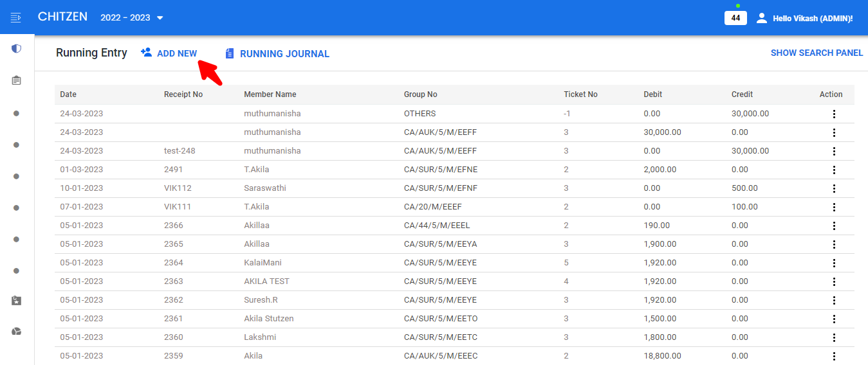The width and height of the screenshot is (868, 365).
Task: Click the notification badge showing 44
Action: coord(735,18)
